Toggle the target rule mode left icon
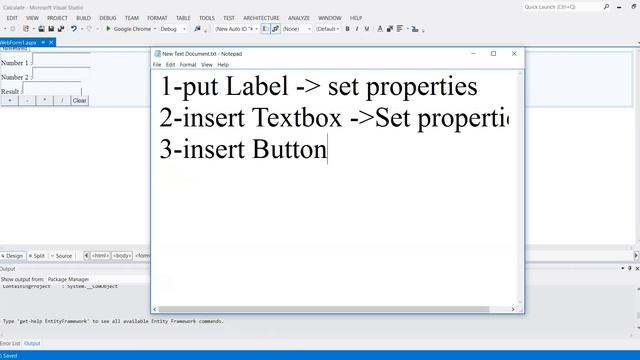 point(265,29)
